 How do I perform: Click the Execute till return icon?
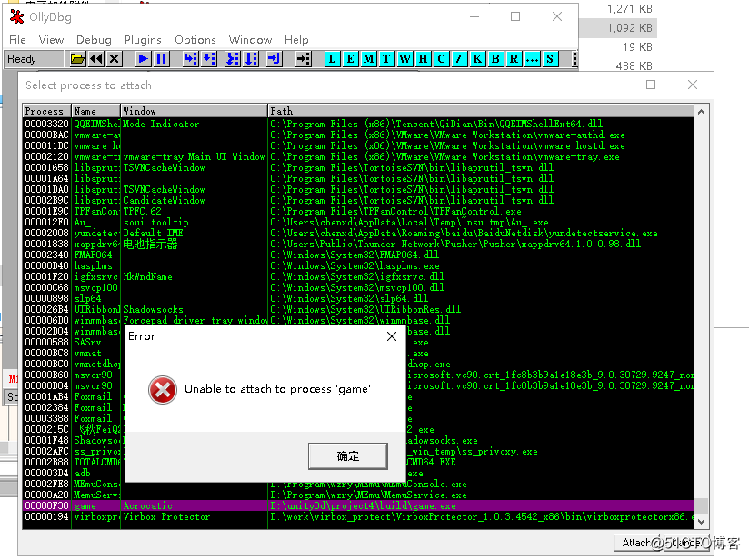click(x=274, y=59)
